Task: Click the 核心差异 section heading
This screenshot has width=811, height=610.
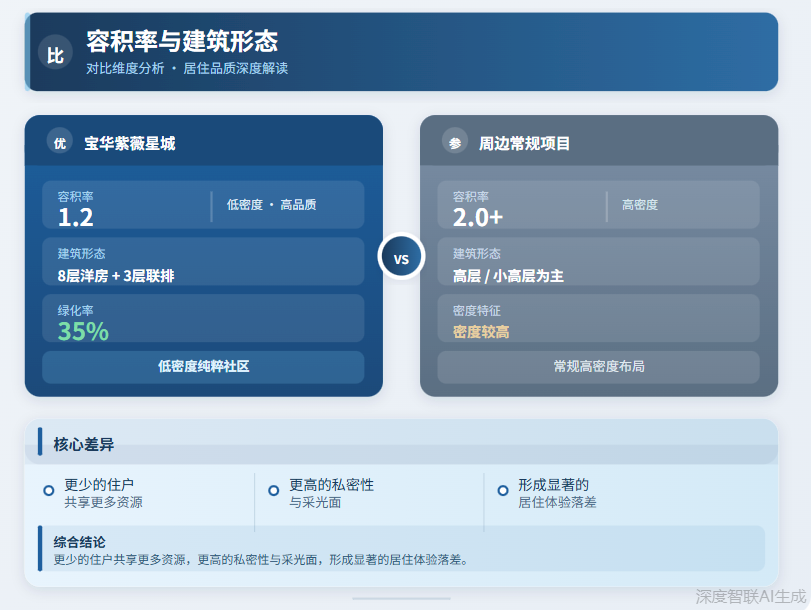Action: (84, 444)
